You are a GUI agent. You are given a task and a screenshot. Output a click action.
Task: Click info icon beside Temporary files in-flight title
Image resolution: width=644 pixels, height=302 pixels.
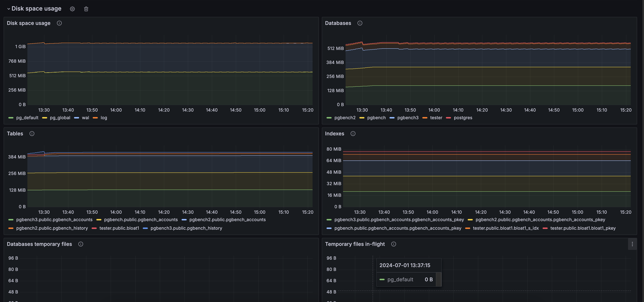tap(393, 244)
